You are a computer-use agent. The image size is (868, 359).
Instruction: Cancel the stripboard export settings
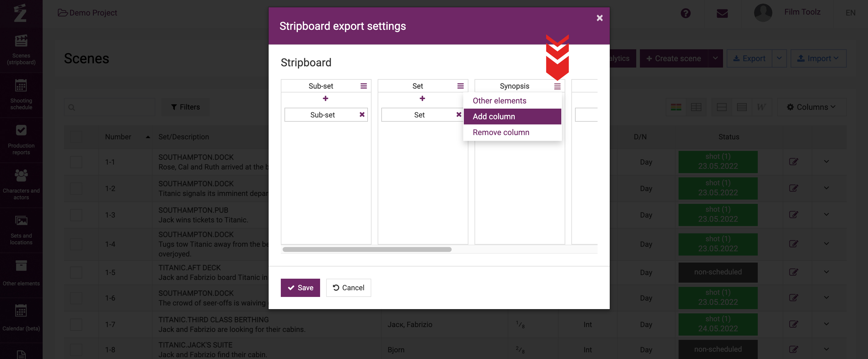click(x=348, y=288)
